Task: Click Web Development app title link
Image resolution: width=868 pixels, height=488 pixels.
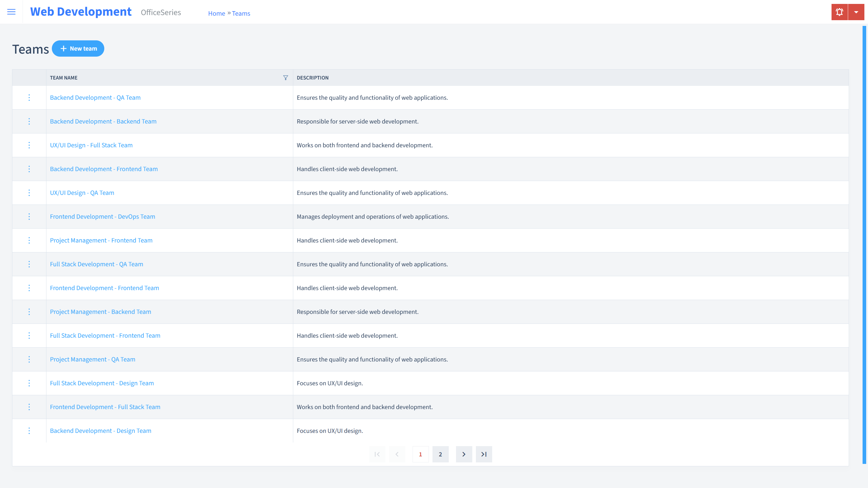Action: coord(81,11)
